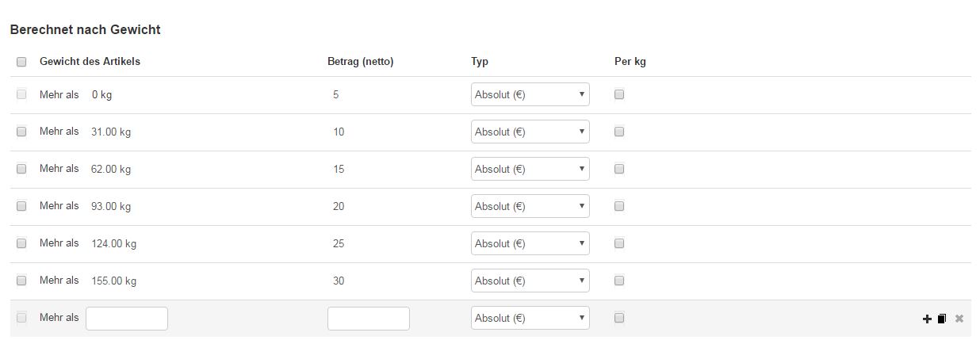Open Typ dropdown for 0 kg row
Viewport: 980px width, 340px height.
[x=530, y=94]
